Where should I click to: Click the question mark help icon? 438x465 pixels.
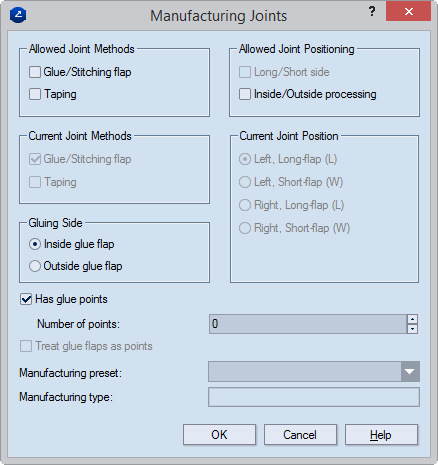tap(372, 12)
